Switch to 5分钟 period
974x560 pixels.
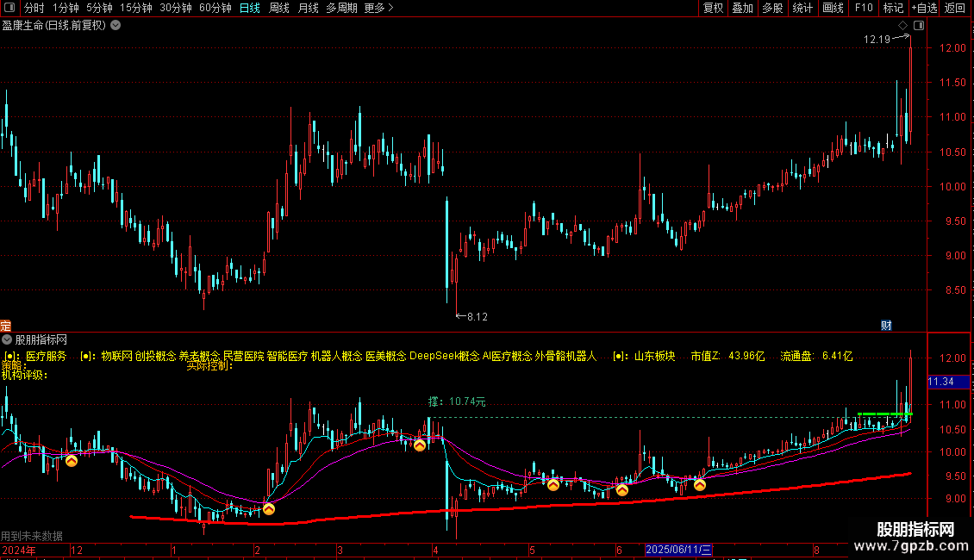99,8
